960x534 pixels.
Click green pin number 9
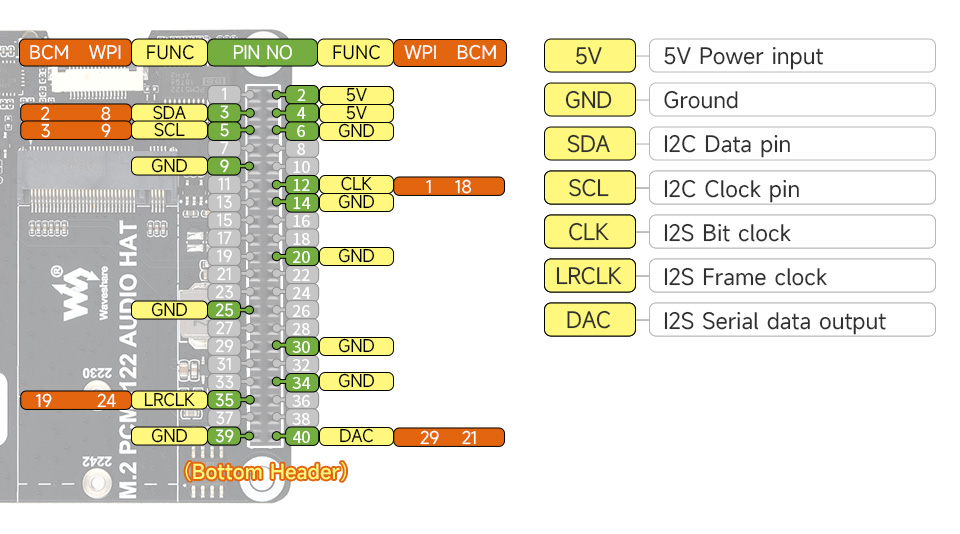point(224,166)
